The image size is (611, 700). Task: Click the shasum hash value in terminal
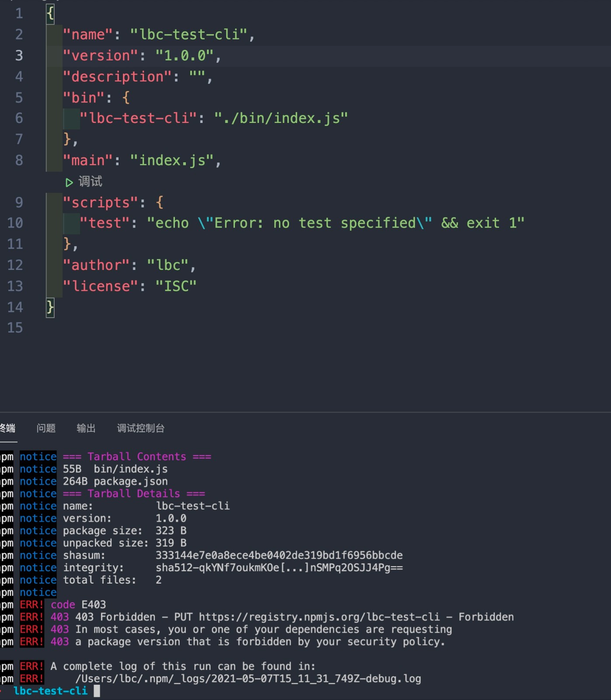[x=279, y=555]
